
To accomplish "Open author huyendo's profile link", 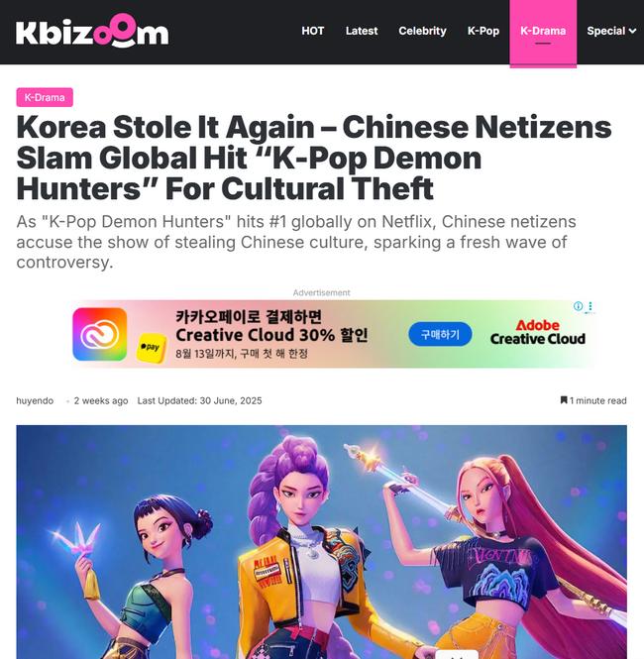I will (35, 400).
